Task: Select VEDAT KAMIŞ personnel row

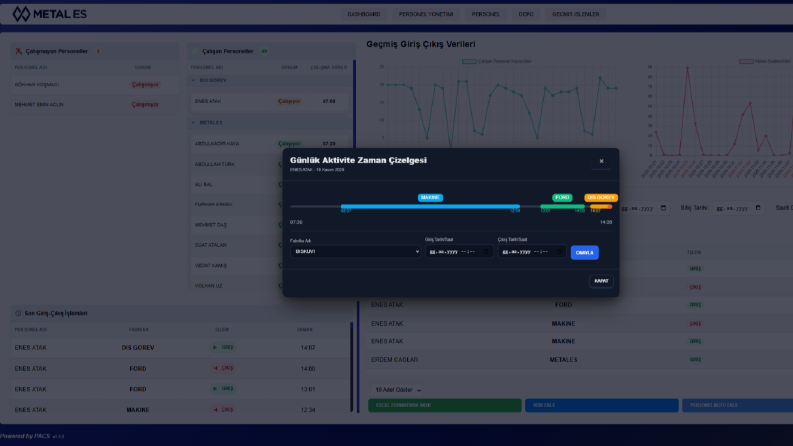Action: pos(236,265)
